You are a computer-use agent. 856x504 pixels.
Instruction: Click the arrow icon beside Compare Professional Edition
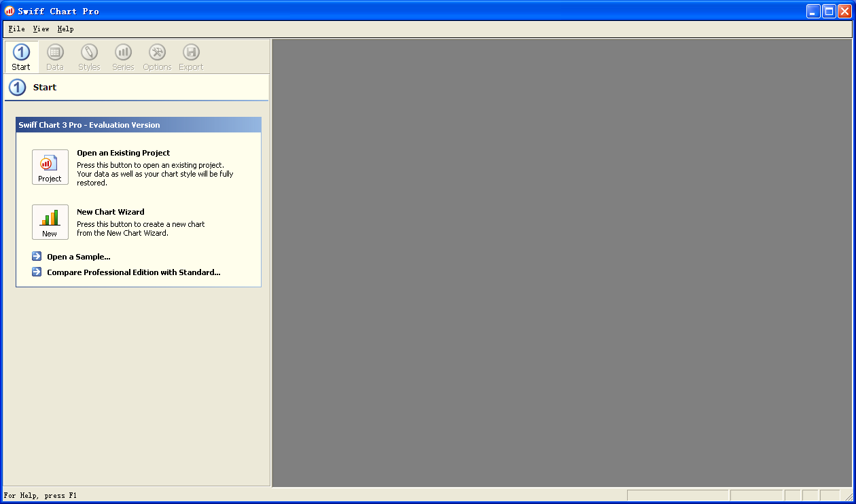click(37, 272)
